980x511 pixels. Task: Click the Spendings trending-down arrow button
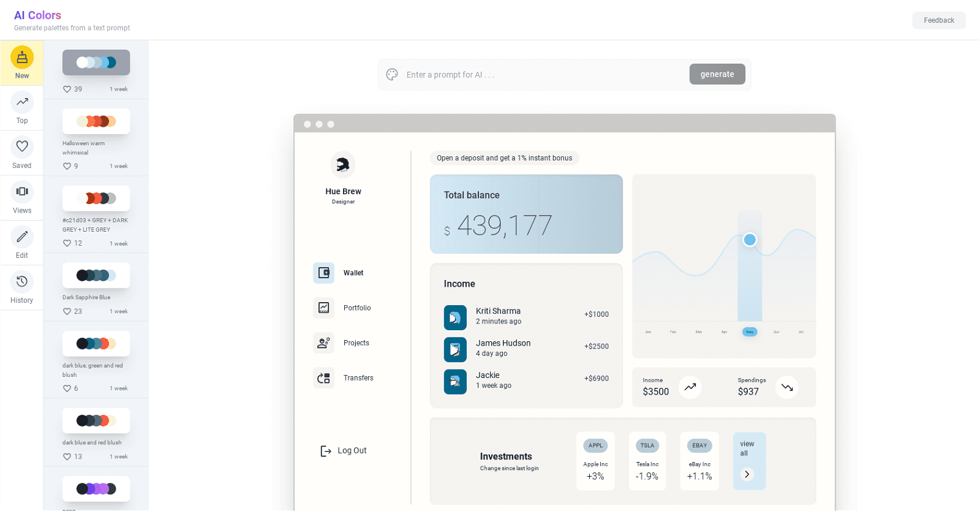click(787, 387)
